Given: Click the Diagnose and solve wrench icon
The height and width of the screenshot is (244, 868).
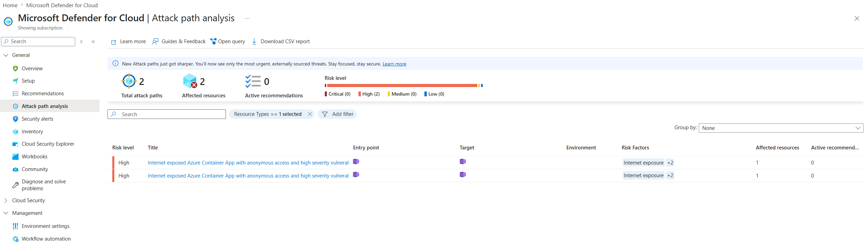Looking at the screenshot, I should (15, 185).
